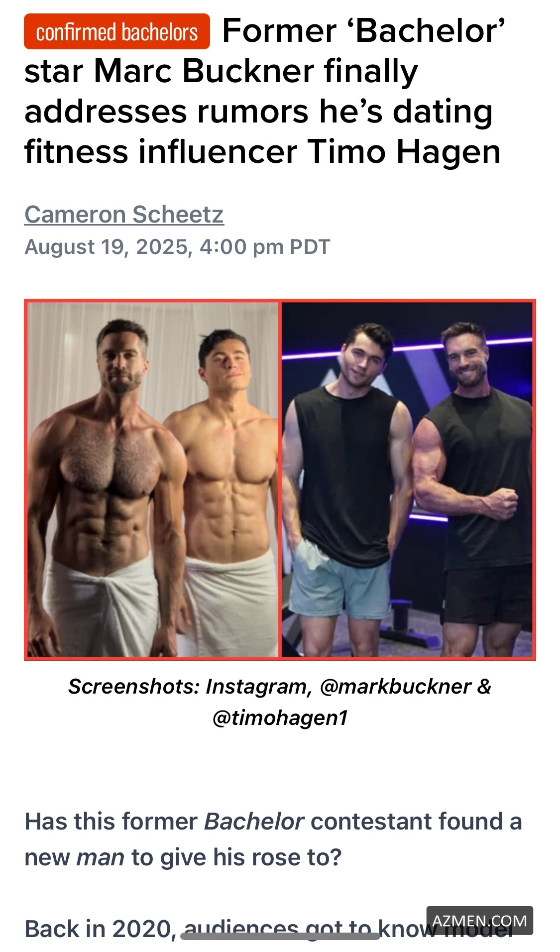Tap the italic word "man" in paragraph

pos(100,857)
